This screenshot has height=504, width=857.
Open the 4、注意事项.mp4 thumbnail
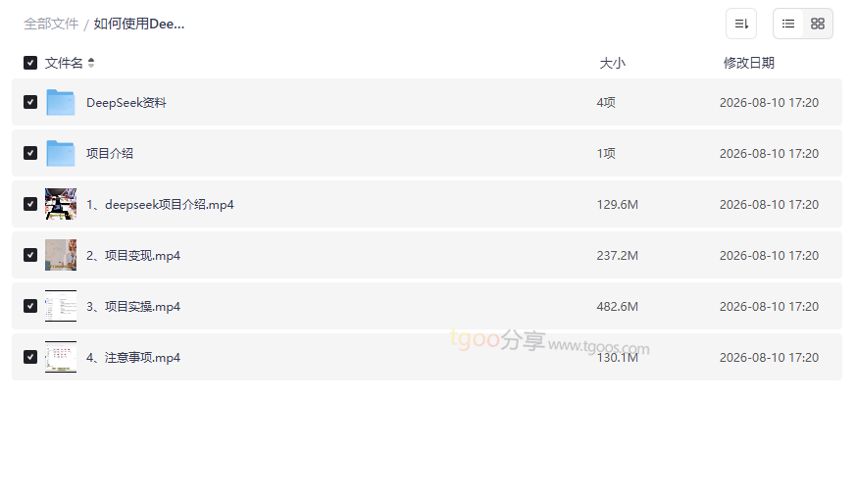(61, 357)
